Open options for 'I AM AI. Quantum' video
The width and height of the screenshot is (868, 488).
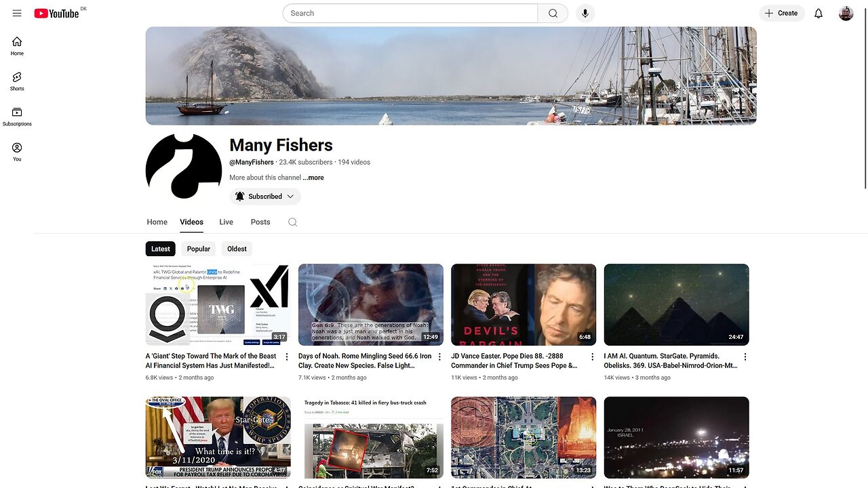tap(745, 357)
